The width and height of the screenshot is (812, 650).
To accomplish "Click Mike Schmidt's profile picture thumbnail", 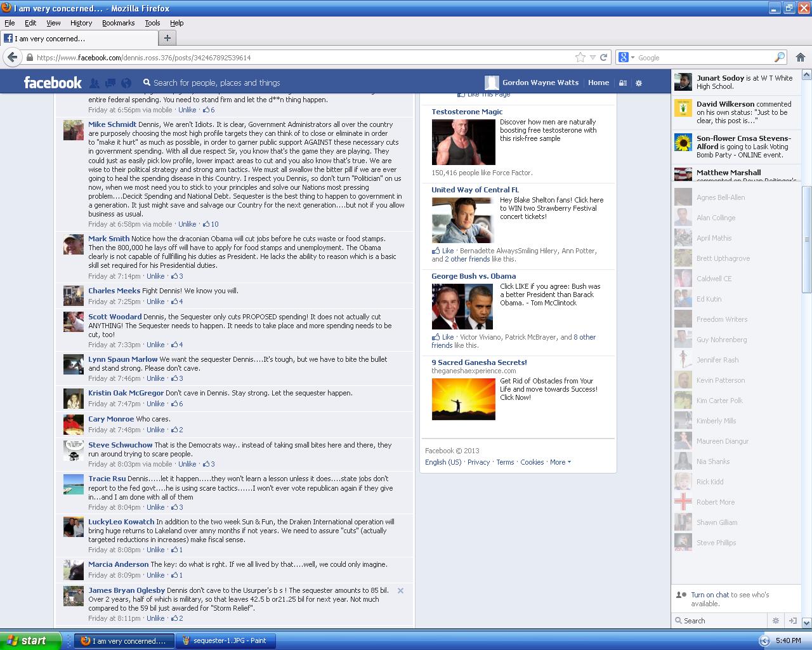I will (74, 130).
